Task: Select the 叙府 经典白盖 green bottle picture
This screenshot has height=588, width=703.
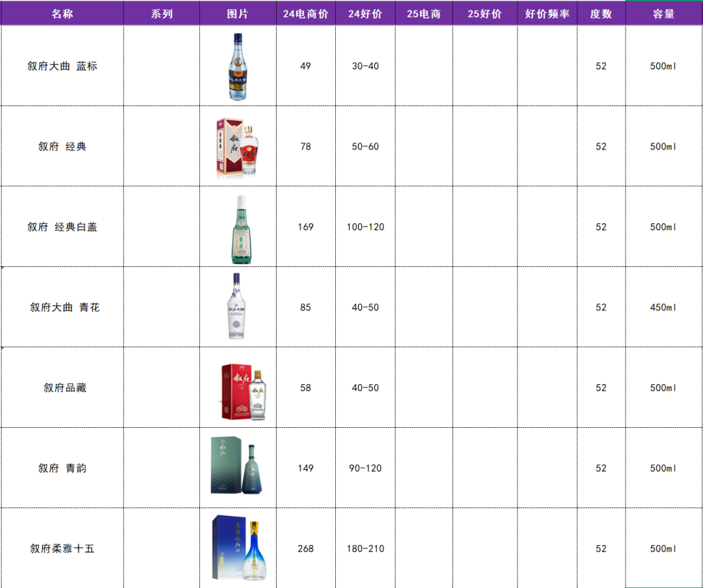Action: click(x=241, y=229)
